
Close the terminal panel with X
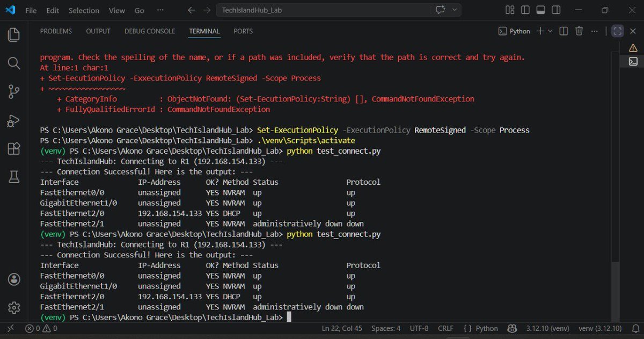633,31
